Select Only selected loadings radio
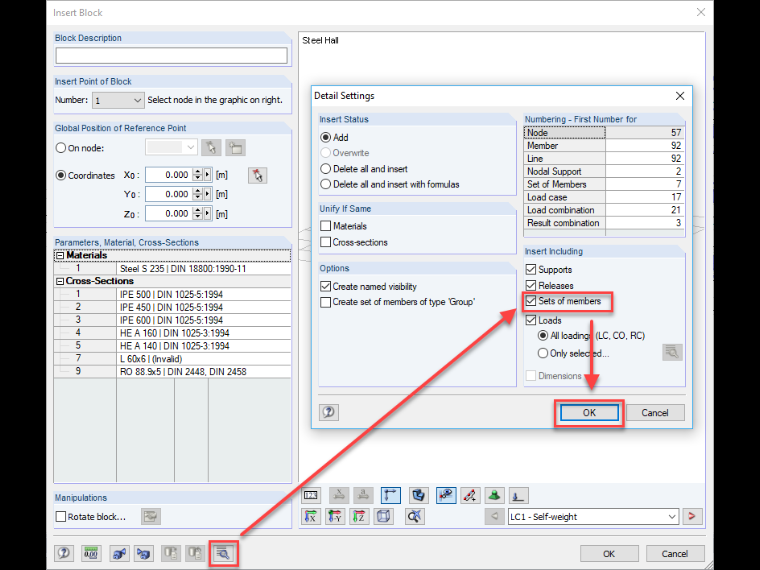The width and height of the screenshot is (760, 570). [x=543, y=353]
